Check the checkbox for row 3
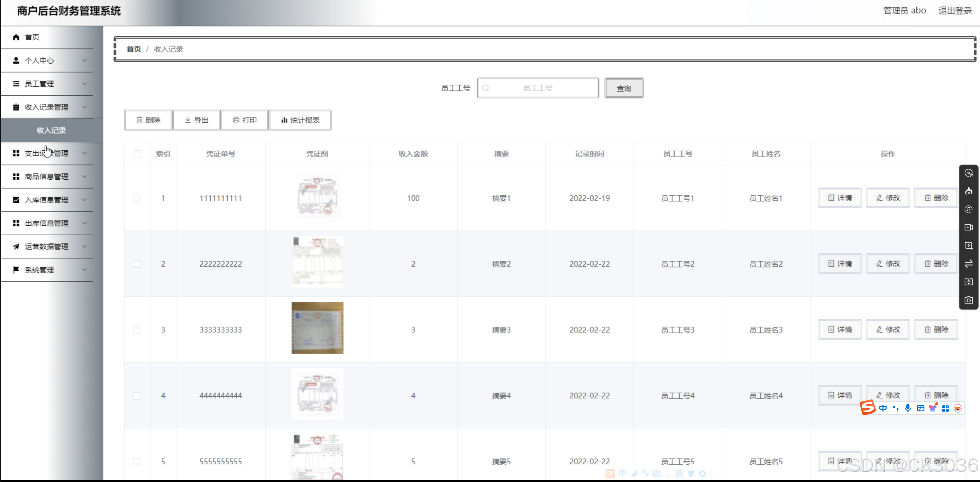This screenshot has width=980, height=482. pyautogui.click(x=137, y=330)
